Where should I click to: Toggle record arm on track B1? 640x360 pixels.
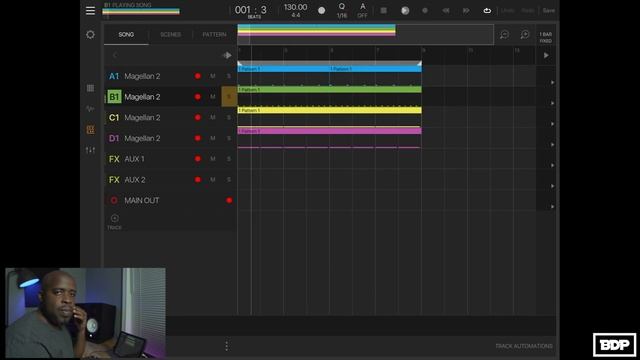coord(198,97)
